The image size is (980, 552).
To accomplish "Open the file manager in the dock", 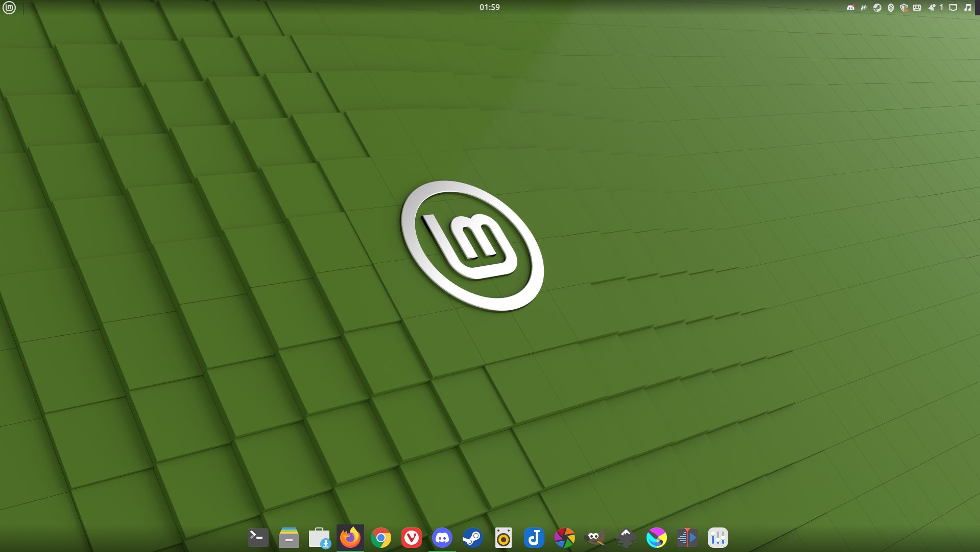I will pyautogui.click(x=289, y=538).
